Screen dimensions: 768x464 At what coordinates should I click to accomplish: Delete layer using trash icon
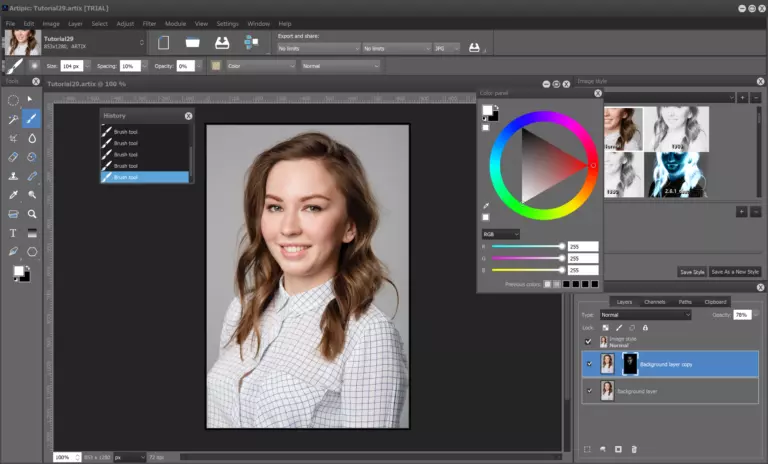click(633, 449)
